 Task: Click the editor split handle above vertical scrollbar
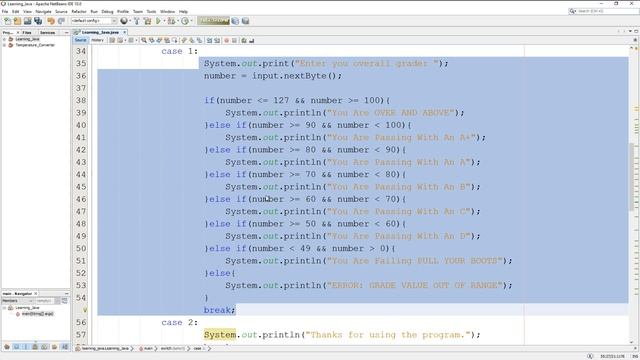[635, 40]
